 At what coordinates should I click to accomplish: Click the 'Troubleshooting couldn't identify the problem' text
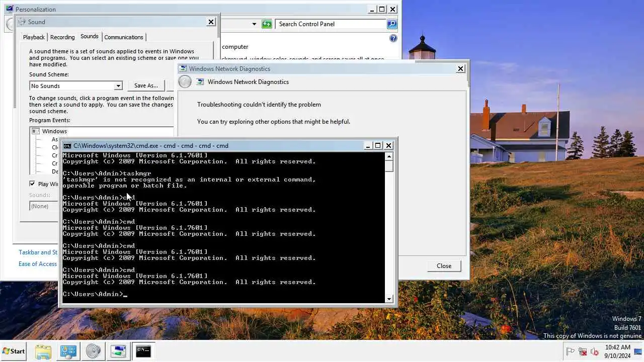click(x=259, y=105)
